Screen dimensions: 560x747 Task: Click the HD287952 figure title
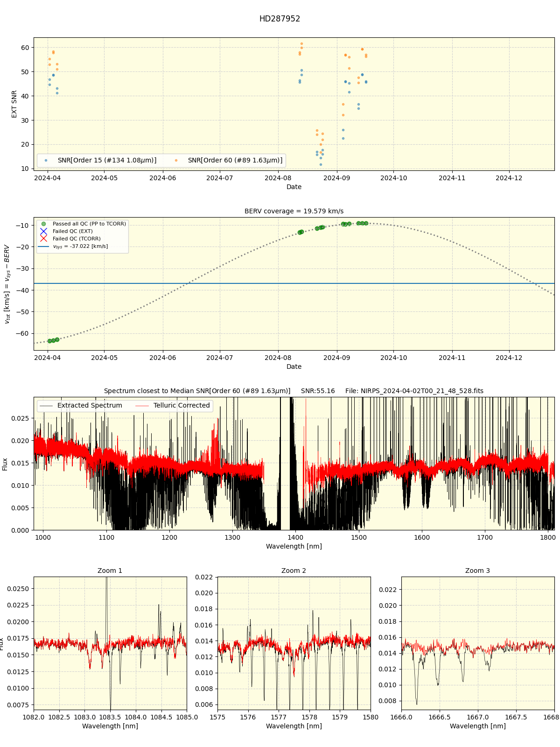click(x=280, y=19)
